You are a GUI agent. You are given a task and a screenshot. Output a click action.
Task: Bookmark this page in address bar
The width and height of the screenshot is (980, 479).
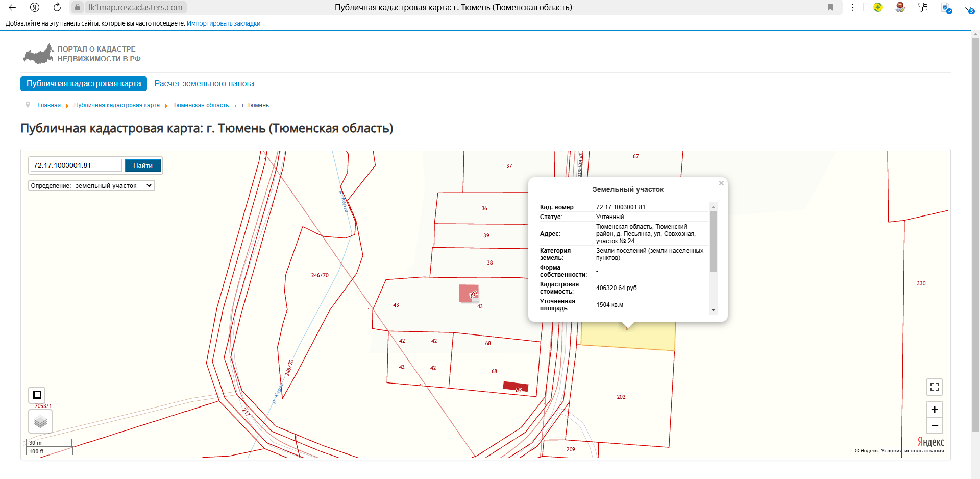(830, 7)
